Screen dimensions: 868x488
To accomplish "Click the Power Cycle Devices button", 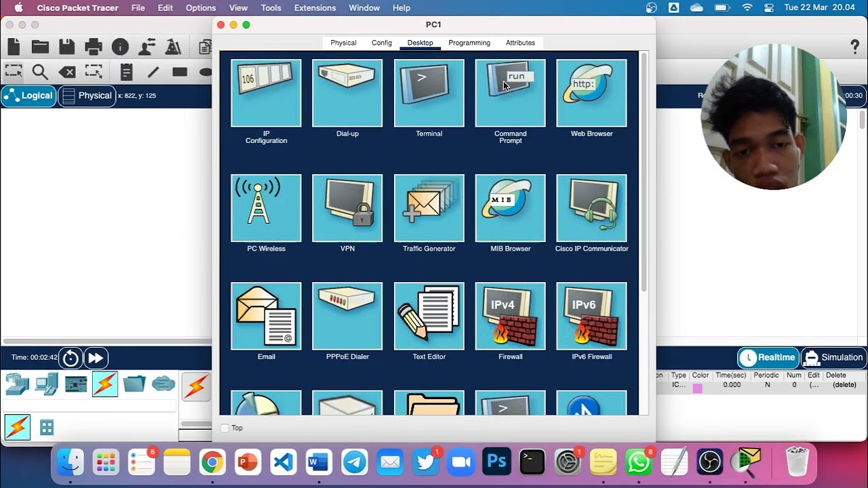I will tap(71, 358).
